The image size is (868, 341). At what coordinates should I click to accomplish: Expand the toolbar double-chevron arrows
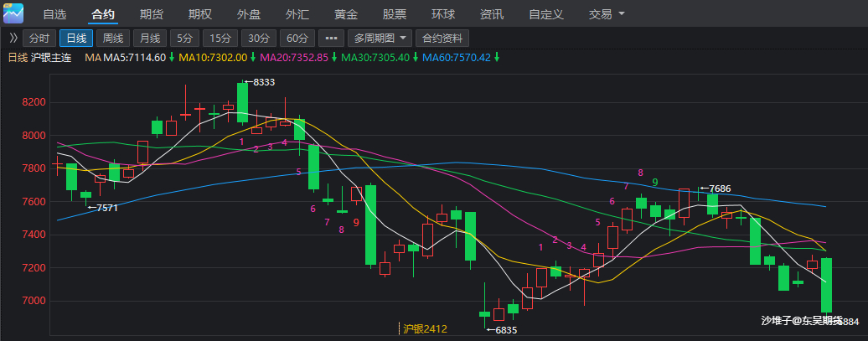(13, 39)
